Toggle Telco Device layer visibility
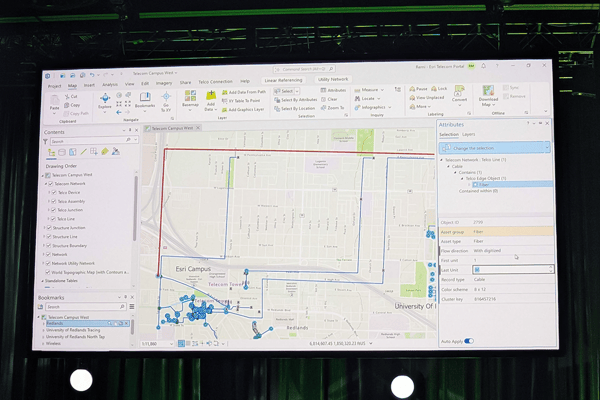 tap(54, 193)
